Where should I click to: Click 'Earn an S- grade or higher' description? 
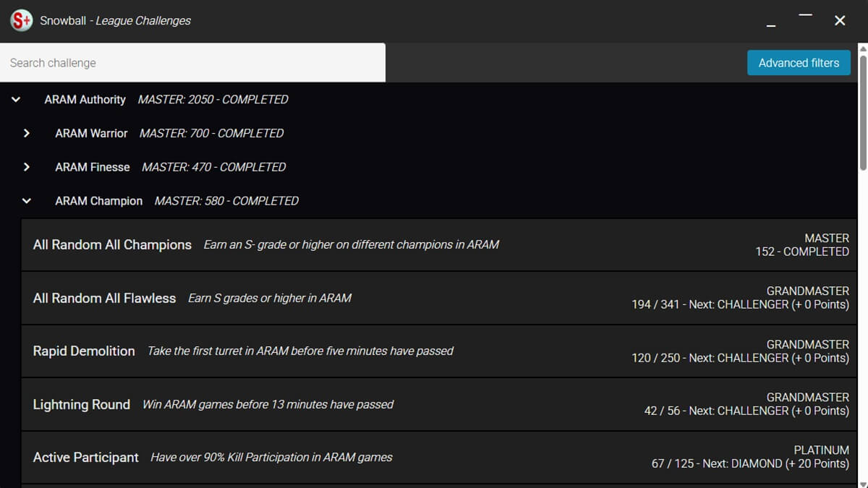[x=352, y=244]
